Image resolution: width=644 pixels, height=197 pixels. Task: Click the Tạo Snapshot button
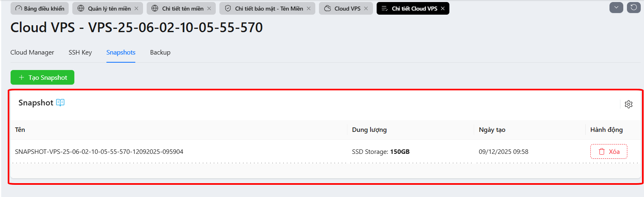click(42, 77)
